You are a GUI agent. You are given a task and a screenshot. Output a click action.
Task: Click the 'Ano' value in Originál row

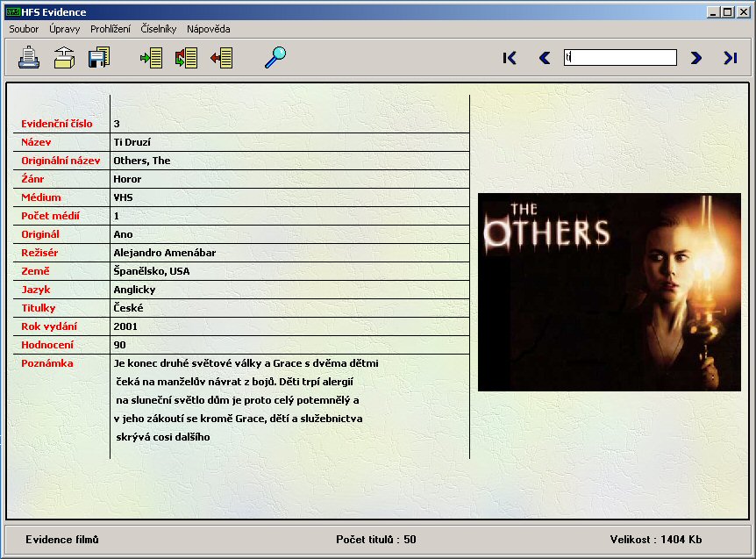[x=123, y=234]
